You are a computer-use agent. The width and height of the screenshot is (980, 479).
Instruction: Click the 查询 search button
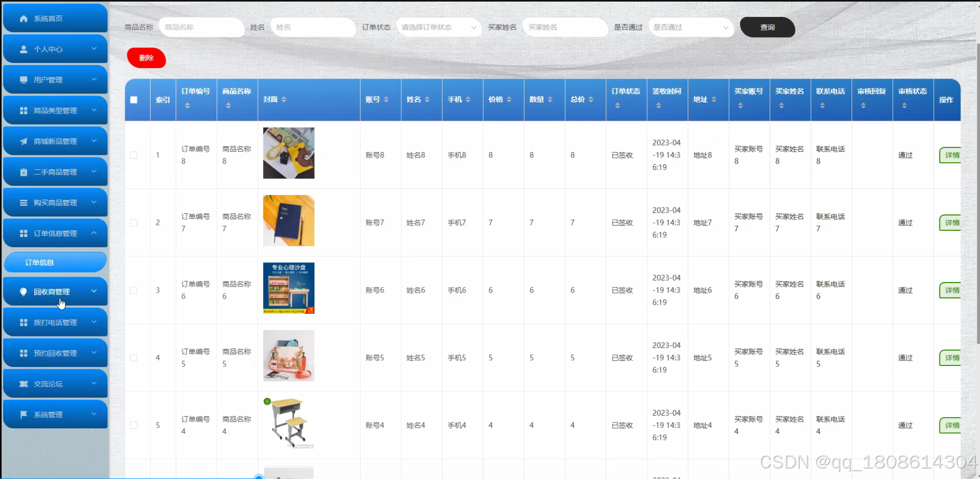[x=768, y=27]
